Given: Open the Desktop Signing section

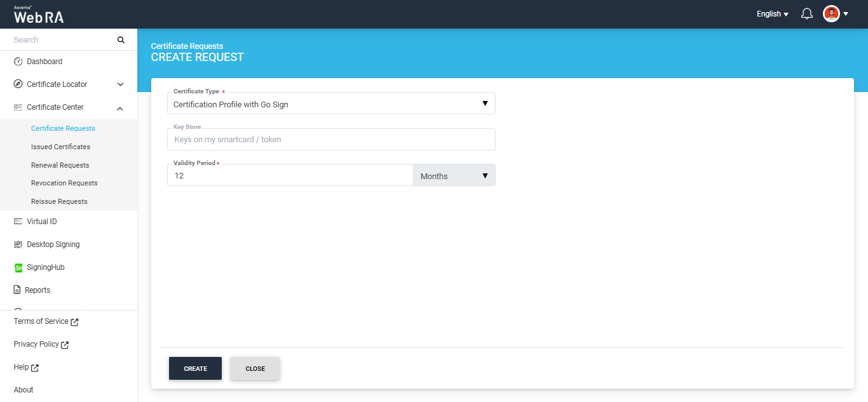Looking at the screenshot, I should coord(53,245).
